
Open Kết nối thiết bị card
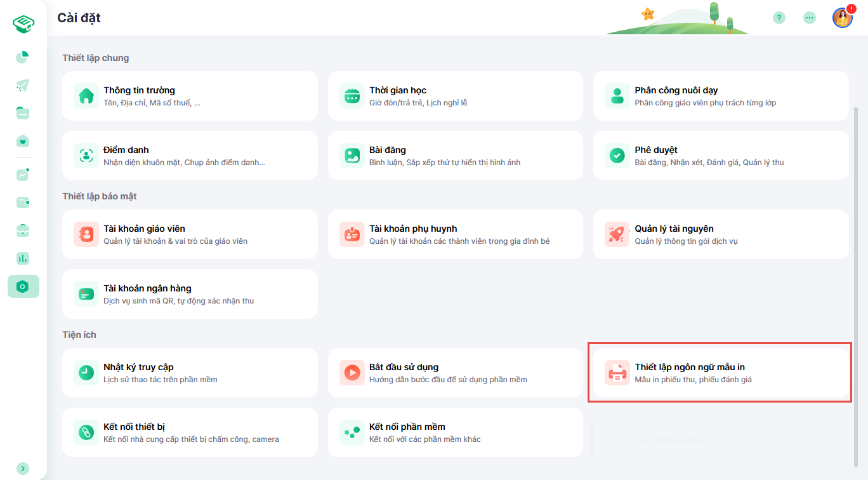click(x=190, y=432)
